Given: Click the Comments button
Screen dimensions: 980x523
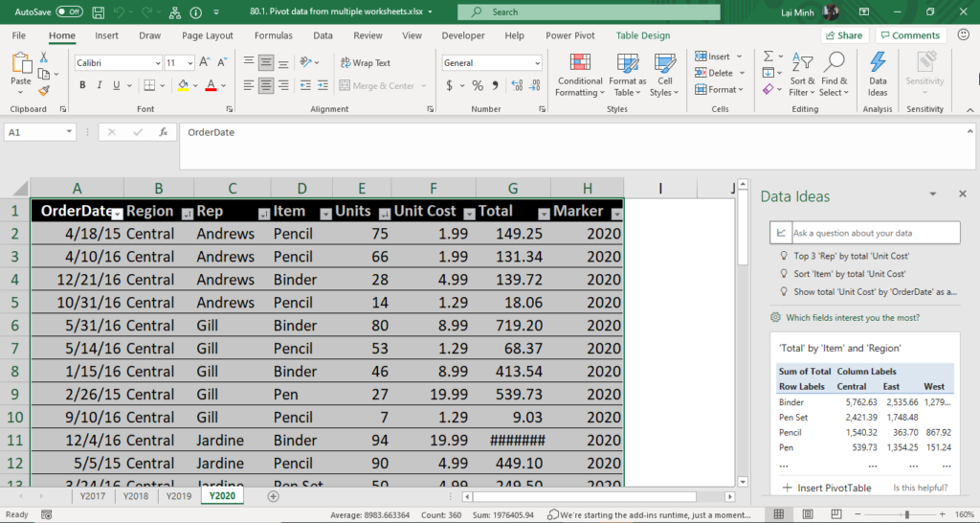Looking at the screenshot, I should 910,35.
